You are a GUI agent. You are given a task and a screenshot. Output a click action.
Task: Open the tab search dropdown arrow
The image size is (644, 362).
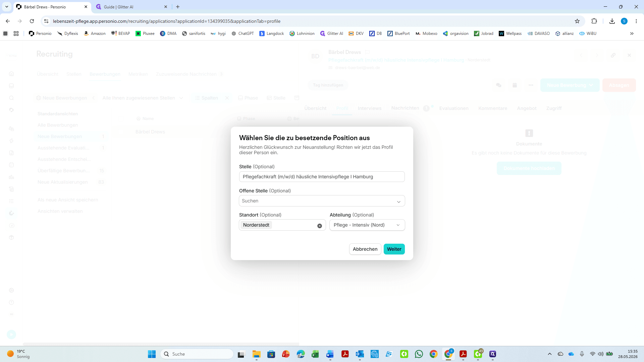(7, 7)
